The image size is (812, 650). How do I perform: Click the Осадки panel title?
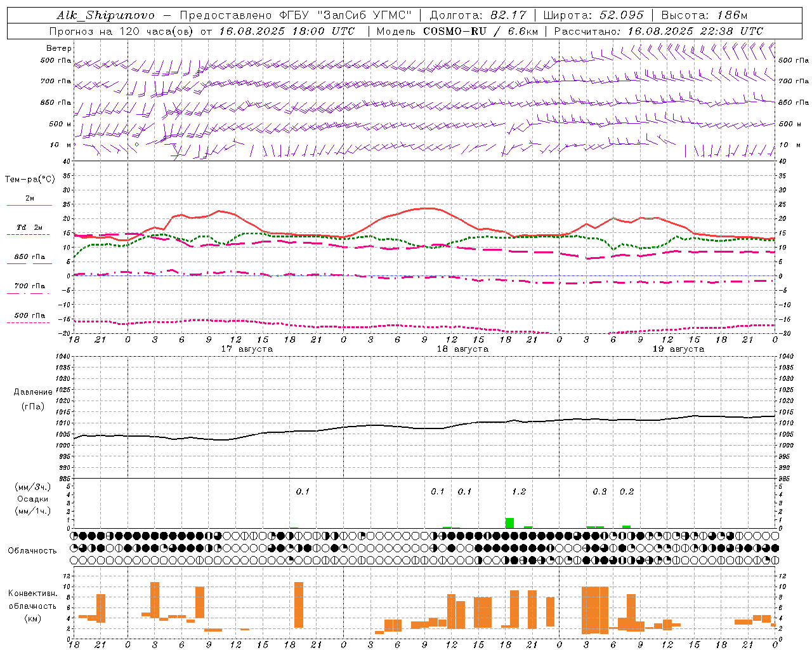click(33, 499)
